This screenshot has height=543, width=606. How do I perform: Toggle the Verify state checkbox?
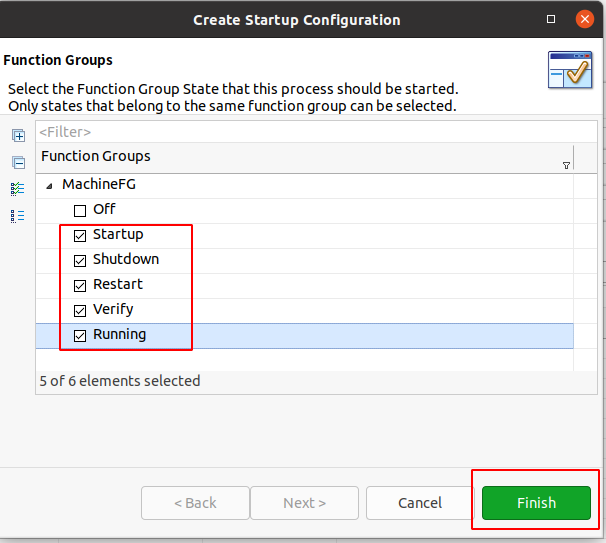coord(80,311)
